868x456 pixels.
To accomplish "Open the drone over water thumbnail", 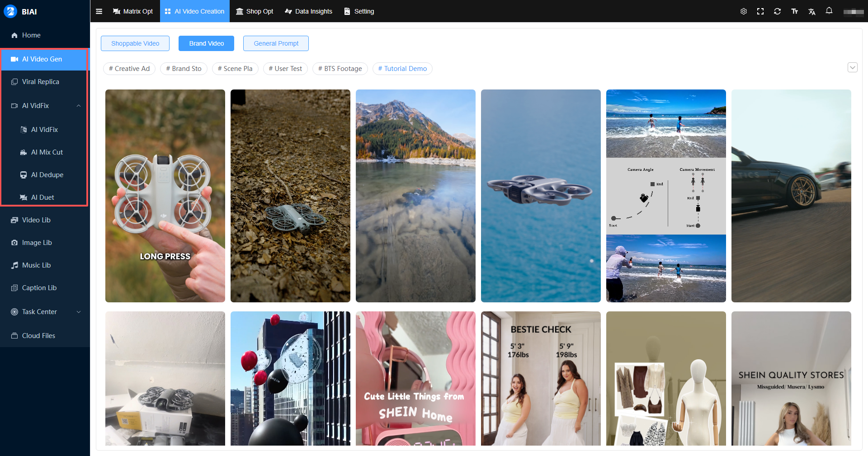I will 541,196.
